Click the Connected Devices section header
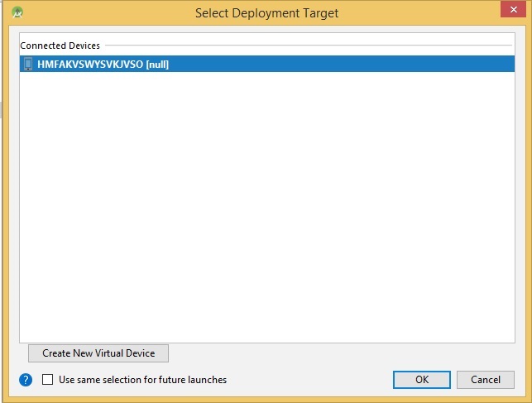 point(60,46)
